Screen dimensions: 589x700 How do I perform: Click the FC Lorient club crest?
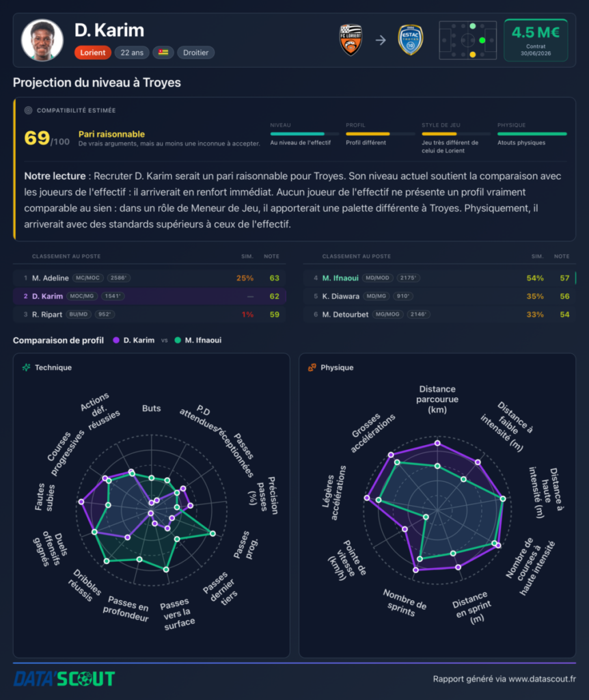(351, 40)
